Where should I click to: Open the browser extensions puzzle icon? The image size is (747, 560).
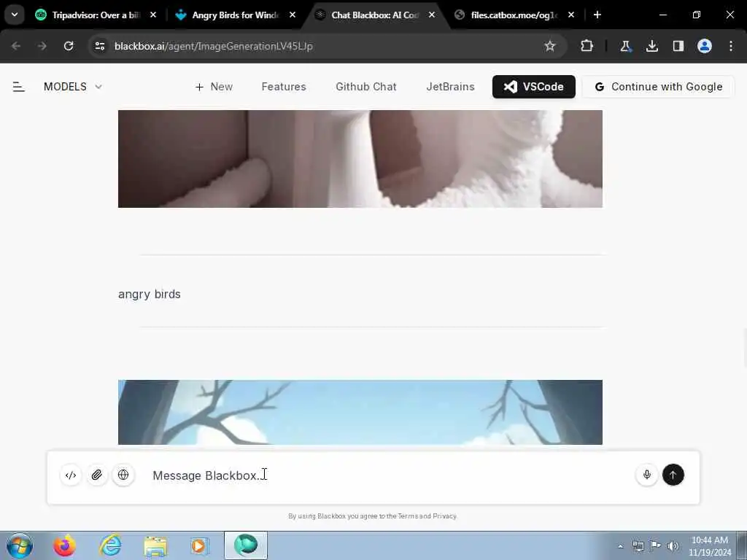587,46
